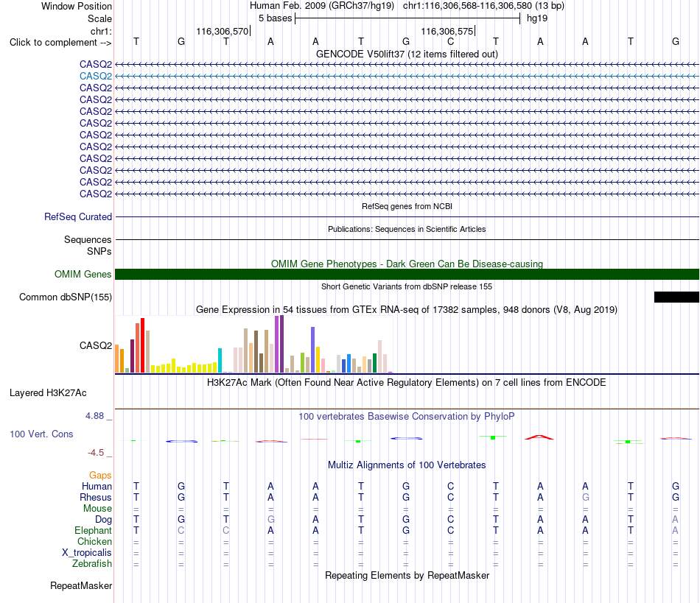Image resolution: width=700 pixels, height=603 pixels.
Task: Click the 116,306,570 ruler position
Action: (223, 31)
